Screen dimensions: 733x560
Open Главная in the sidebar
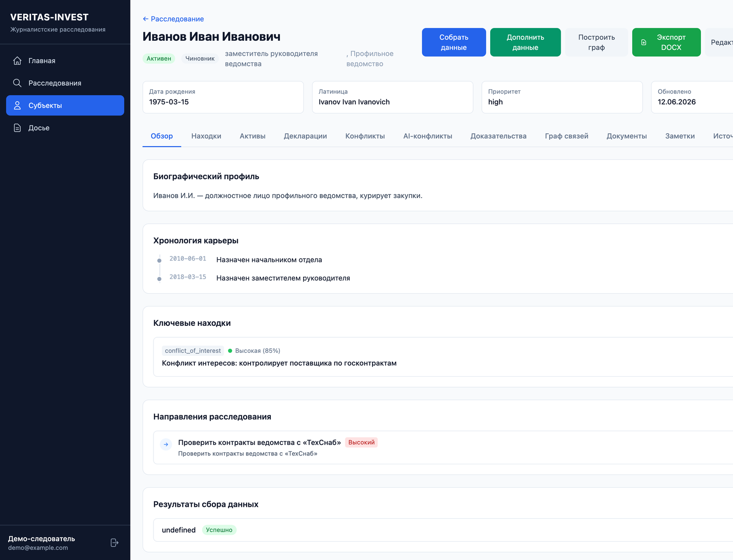[65, 60]
